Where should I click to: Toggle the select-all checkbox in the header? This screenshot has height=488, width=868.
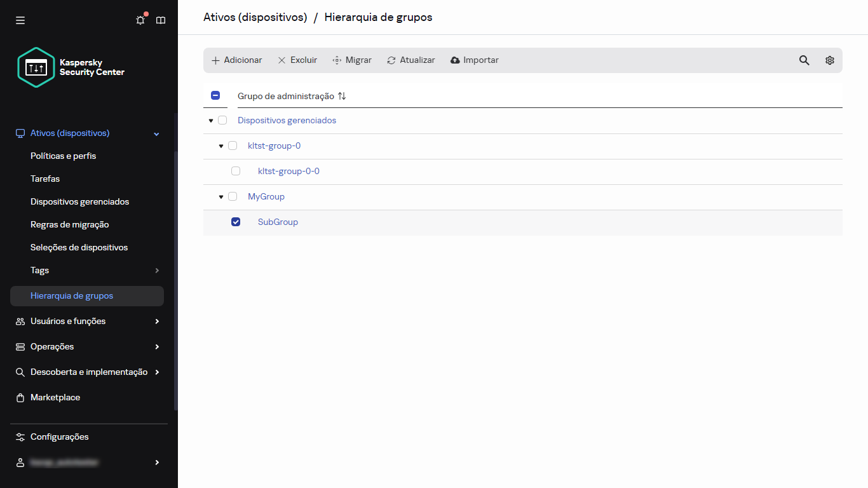[215, 95]
